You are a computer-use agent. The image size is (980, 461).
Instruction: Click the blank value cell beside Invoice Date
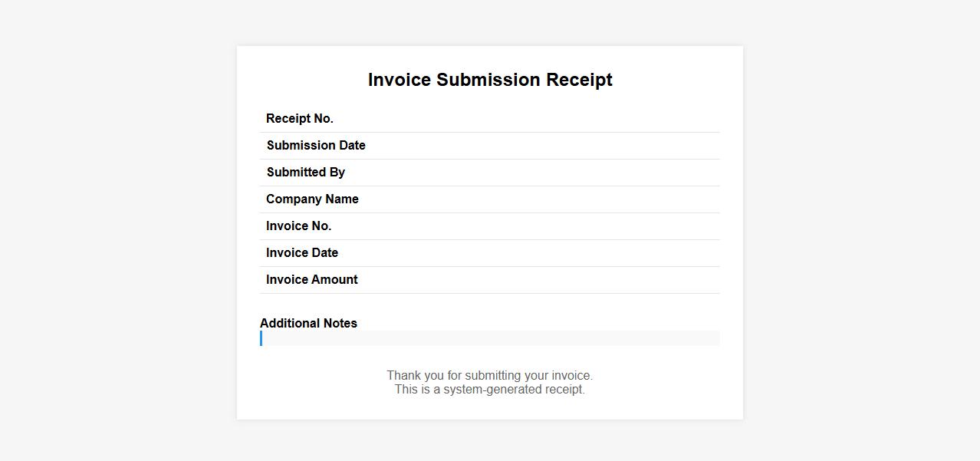coord(537,253)
